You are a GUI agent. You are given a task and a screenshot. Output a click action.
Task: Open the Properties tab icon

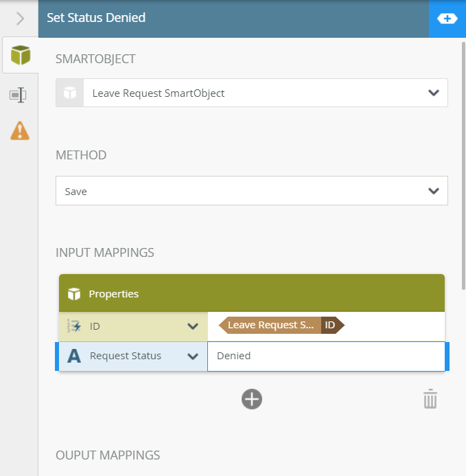tap(19, 95)
